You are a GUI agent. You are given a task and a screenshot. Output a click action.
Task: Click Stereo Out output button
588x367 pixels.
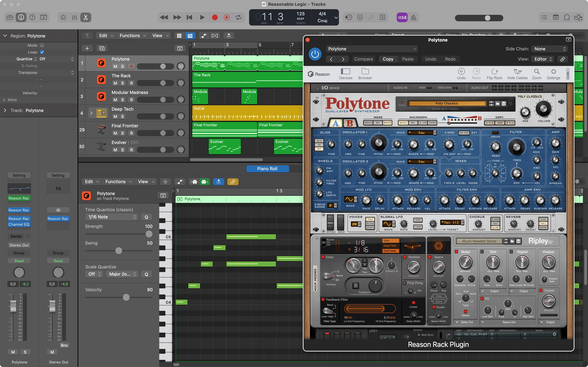[19, 245]
